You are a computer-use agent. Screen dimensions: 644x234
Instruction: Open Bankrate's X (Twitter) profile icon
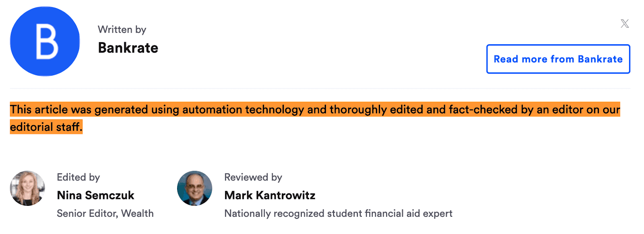(624, 23)
